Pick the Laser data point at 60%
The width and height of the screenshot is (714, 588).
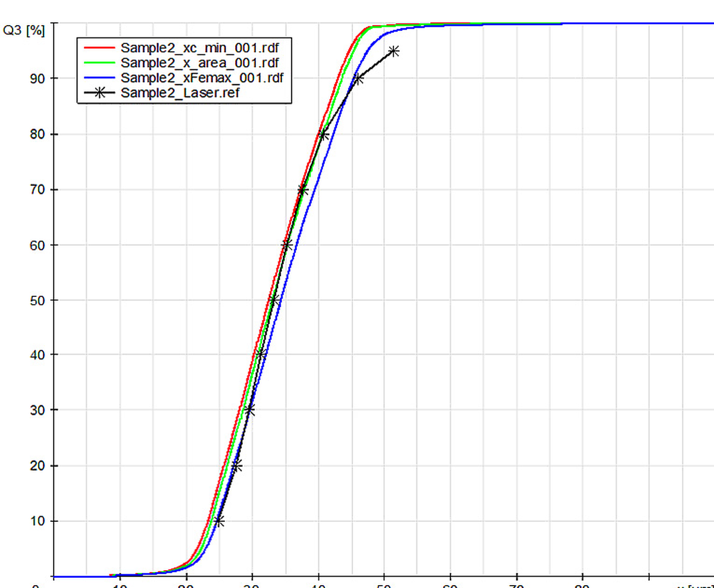(x=287, y=245)
